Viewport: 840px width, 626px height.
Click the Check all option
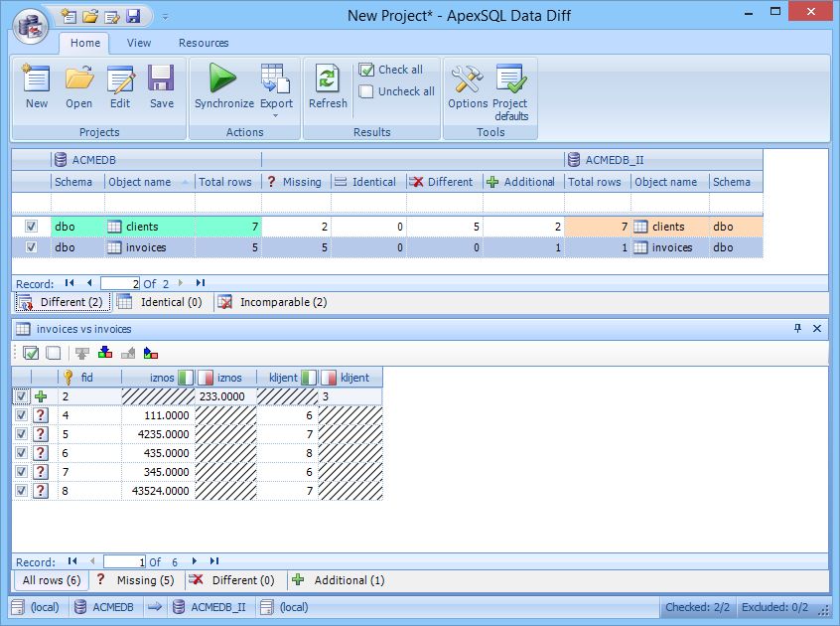pos(390,70)
